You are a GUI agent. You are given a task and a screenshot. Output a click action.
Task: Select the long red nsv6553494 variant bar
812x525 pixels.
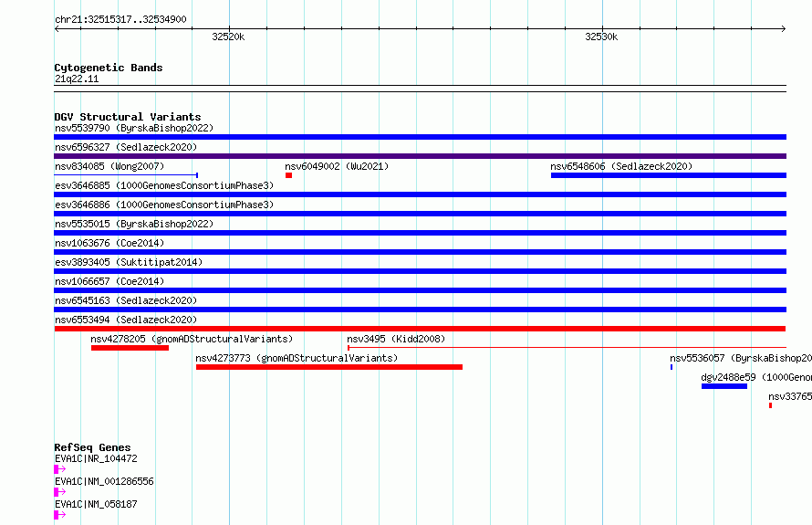(x=420, y=329)
